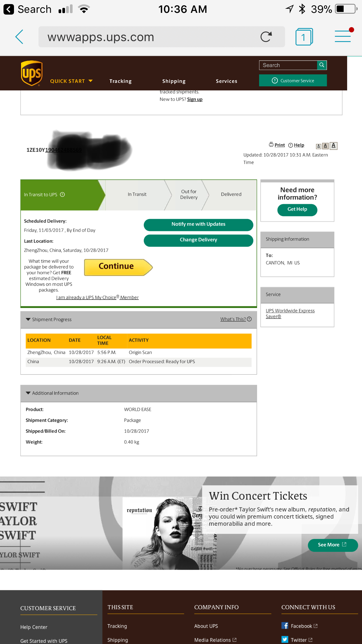
Task: Click the UPS Worldwide Express Saver link
Action: pos(290,314)
